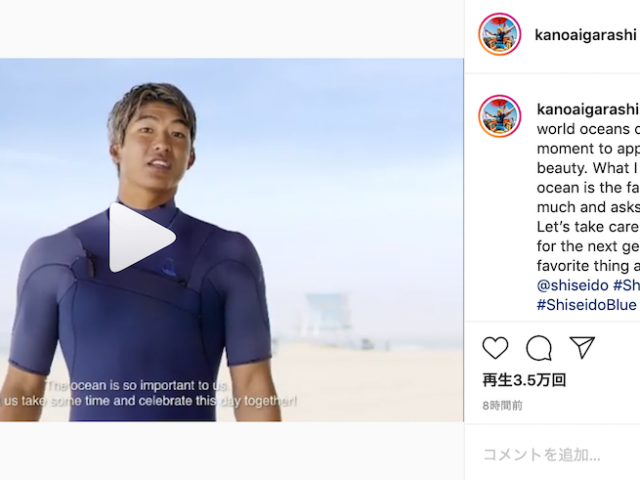This screenshot has height=480, width=640.
Task: Open the #ShiseidoBlue hashtag
Action: (587, 305)
